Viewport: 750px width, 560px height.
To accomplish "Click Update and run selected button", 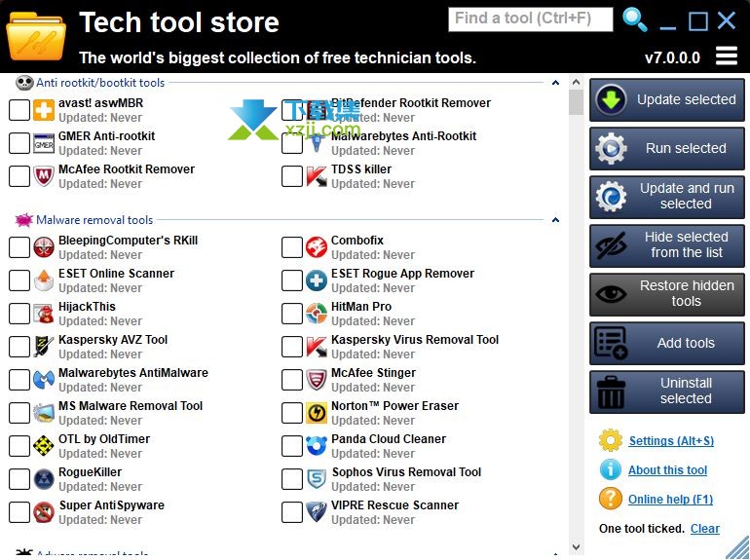I will 667,197.
